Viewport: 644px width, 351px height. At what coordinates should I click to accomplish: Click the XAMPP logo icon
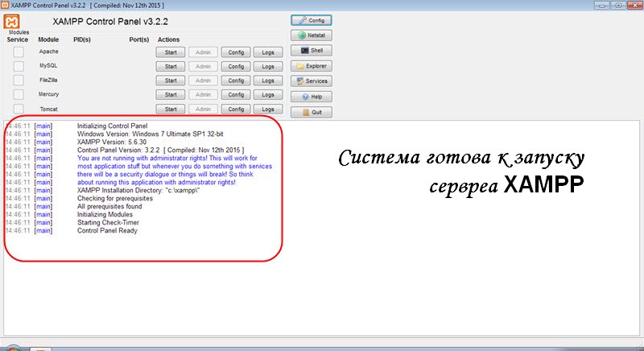point(11,22)
